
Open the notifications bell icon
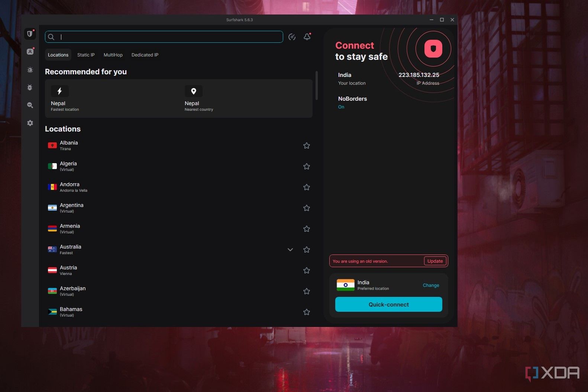[x=307, y=37]
